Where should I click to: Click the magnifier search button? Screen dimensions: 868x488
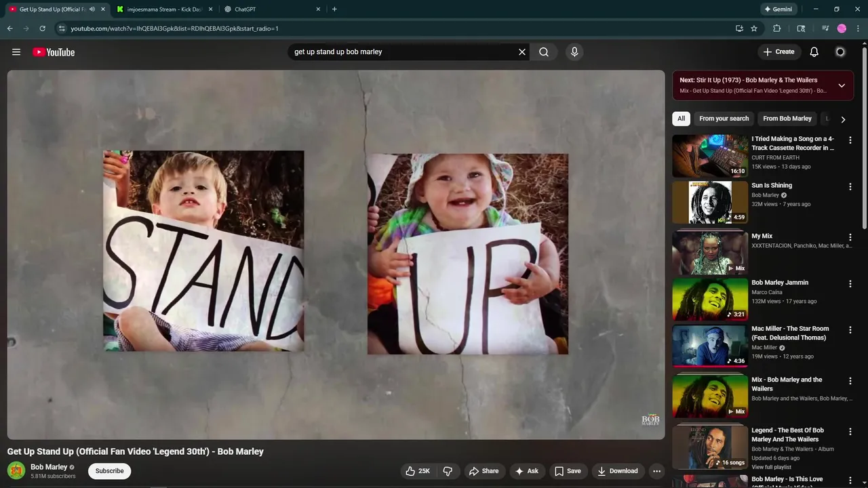[x=544, y=52]
